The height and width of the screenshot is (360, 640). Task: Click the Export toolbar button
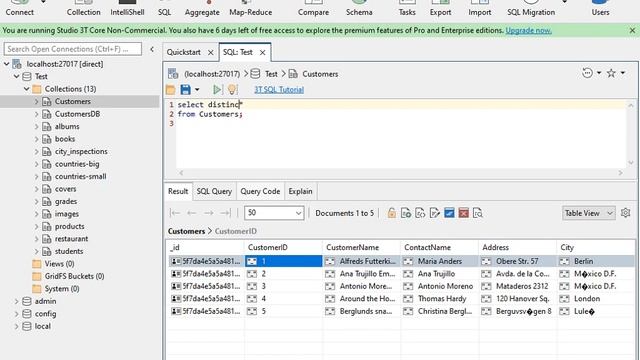440,8
